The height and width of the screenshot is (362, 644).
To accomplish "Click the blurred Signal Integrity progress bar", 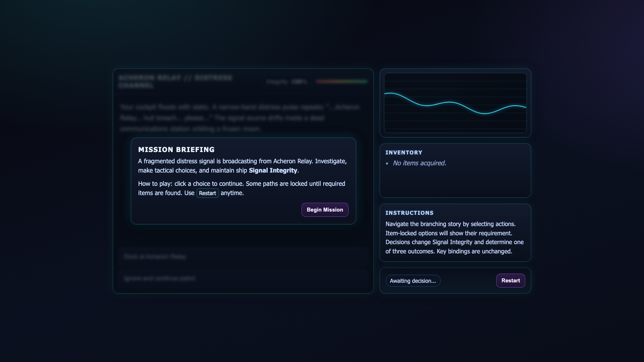I will point(342,82).
